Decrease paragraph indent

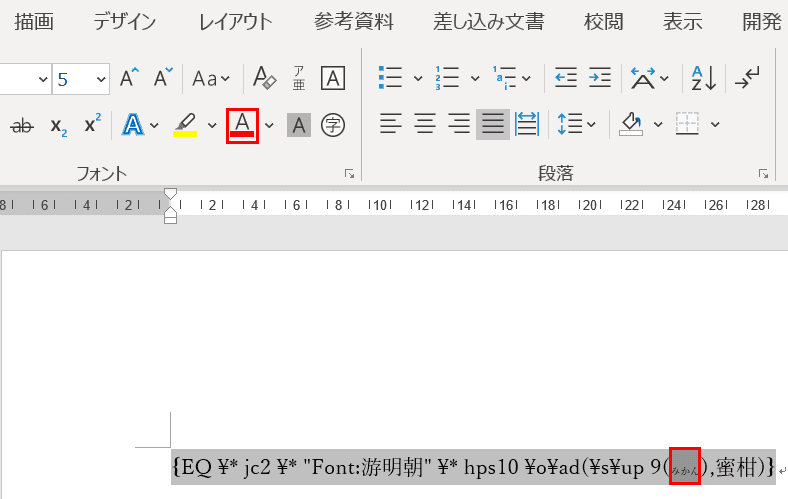(565, 78)
